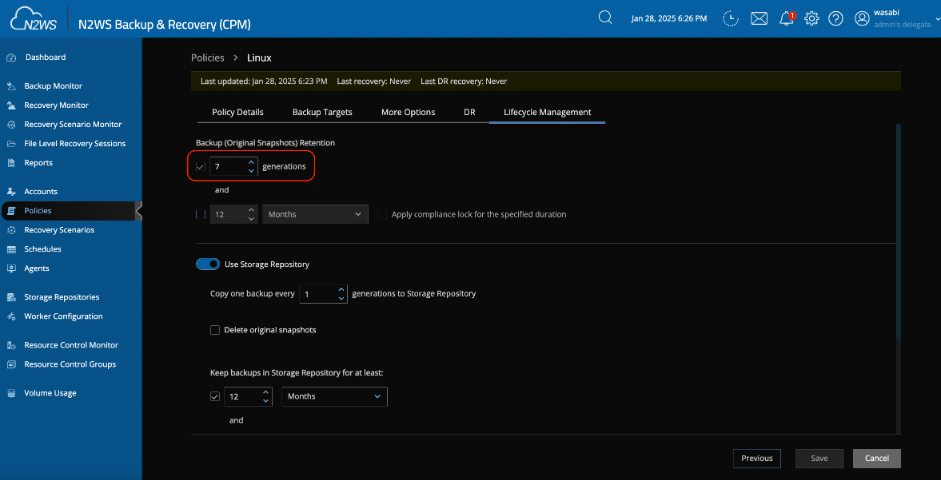Click the Previous button
The height and width of the screenshot is (480, 941).
[757, 458]
